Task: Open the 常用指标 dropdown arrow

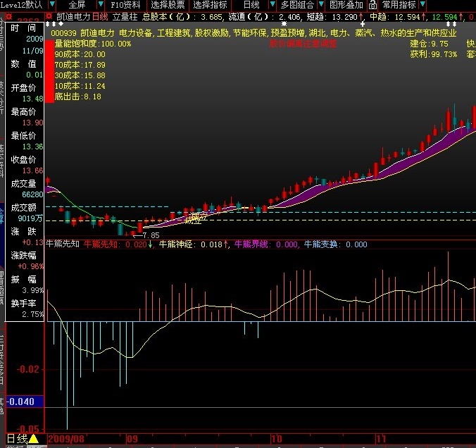Action: tap(422, 4)
